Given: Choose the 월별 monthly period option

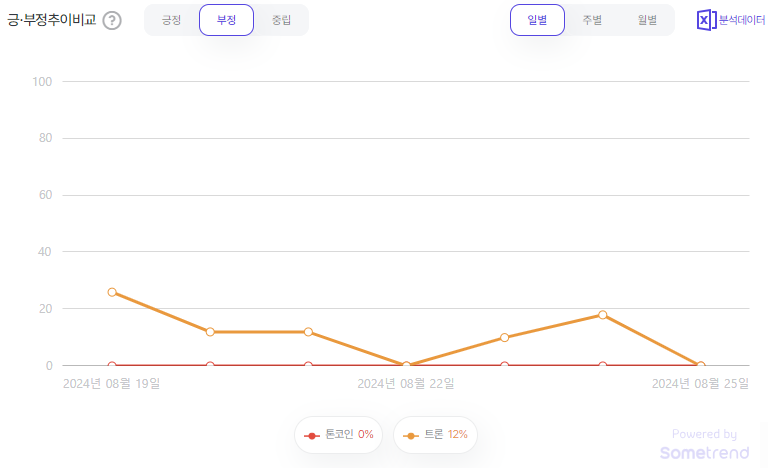Looking at the screenshot, I should coord(647,20).
